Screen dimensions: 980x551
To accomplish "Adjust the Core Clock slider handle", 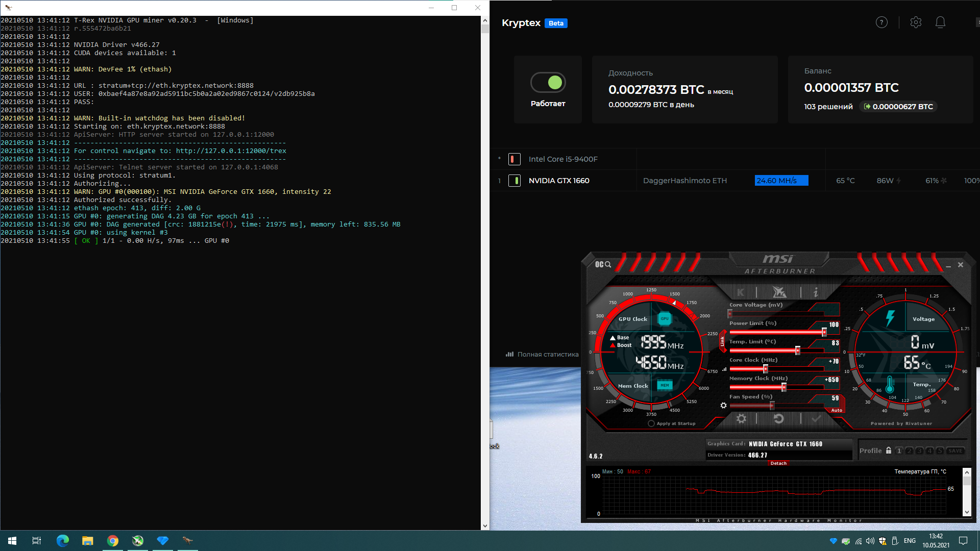I will coord(765,369).
